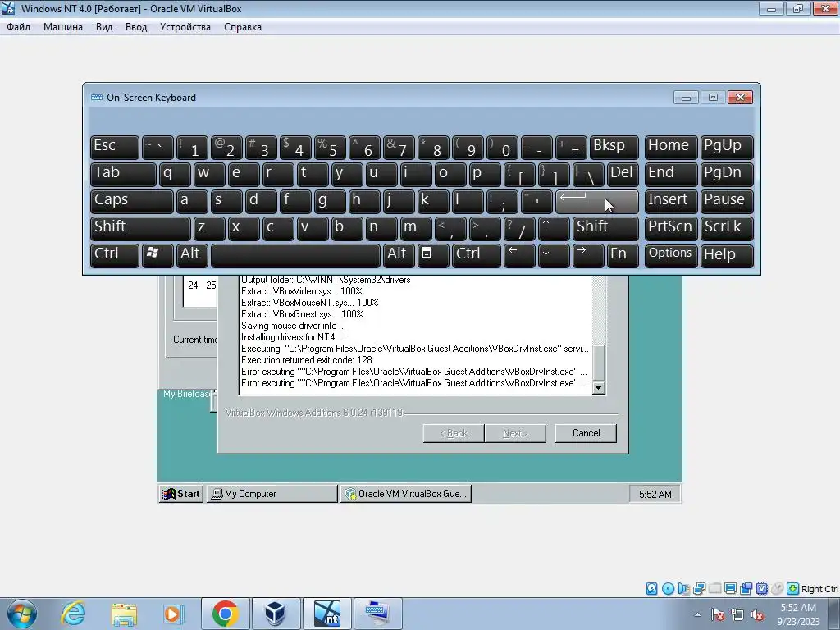Open Internet Explorer from the host taskbar
The width and height of the screenshot is (840, 630).
pyautogui.click(x=73, y=614)
